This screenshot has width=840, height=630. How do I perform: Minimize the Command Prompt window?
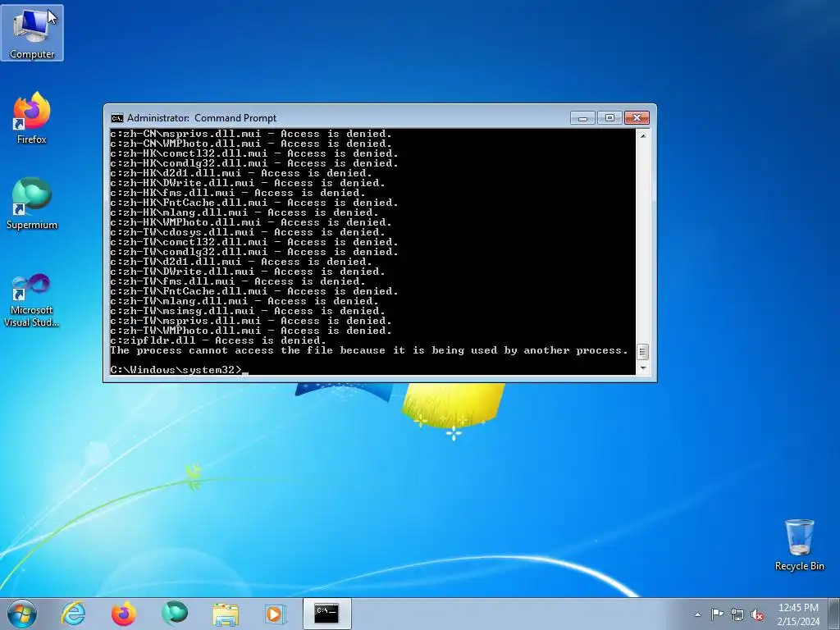click(x=582, y=118)
